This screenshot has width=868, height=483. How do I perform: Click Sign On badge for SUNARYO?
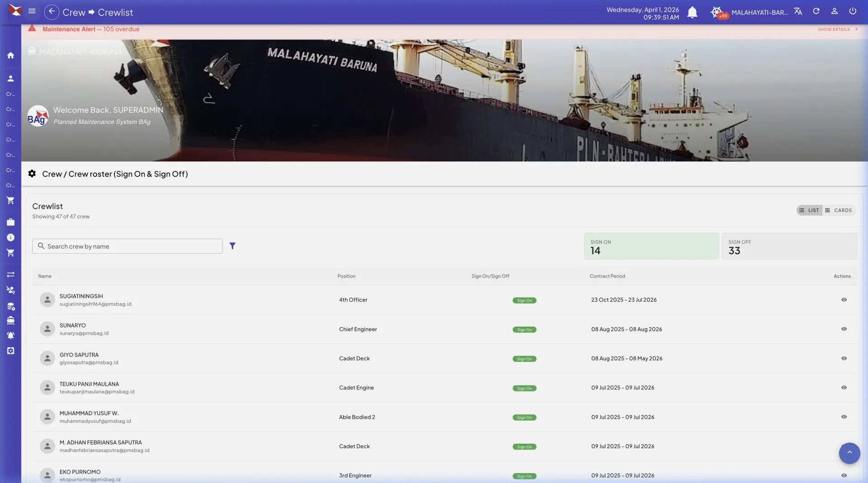click(x=524, y=330)
